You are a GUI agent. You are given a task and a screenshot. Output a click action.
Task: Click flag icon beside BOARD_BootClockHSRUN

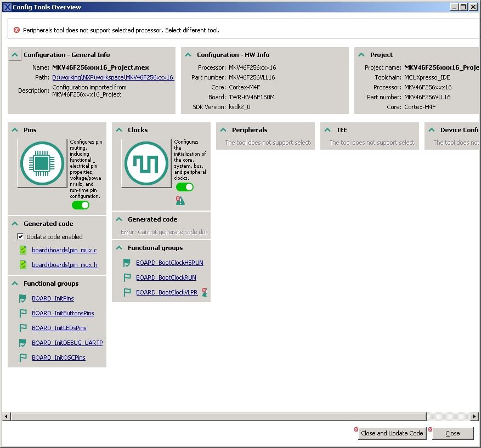127,263
